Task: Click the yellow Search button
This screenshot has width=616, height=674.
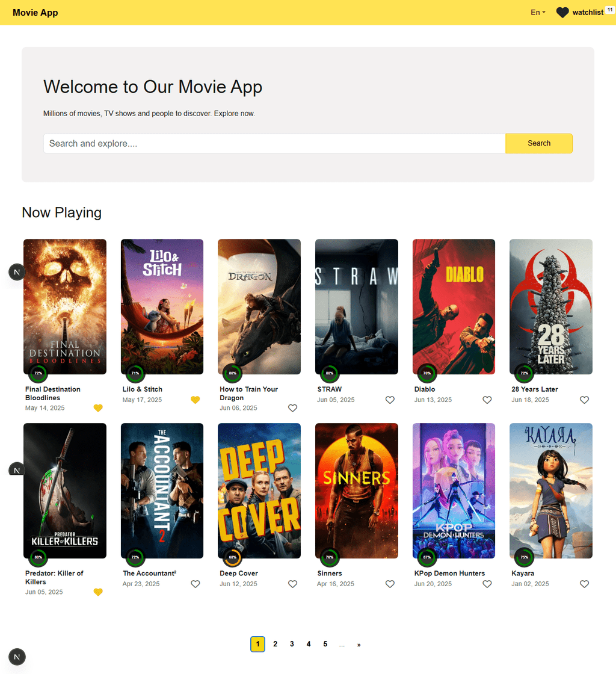Action: [538, 143]
